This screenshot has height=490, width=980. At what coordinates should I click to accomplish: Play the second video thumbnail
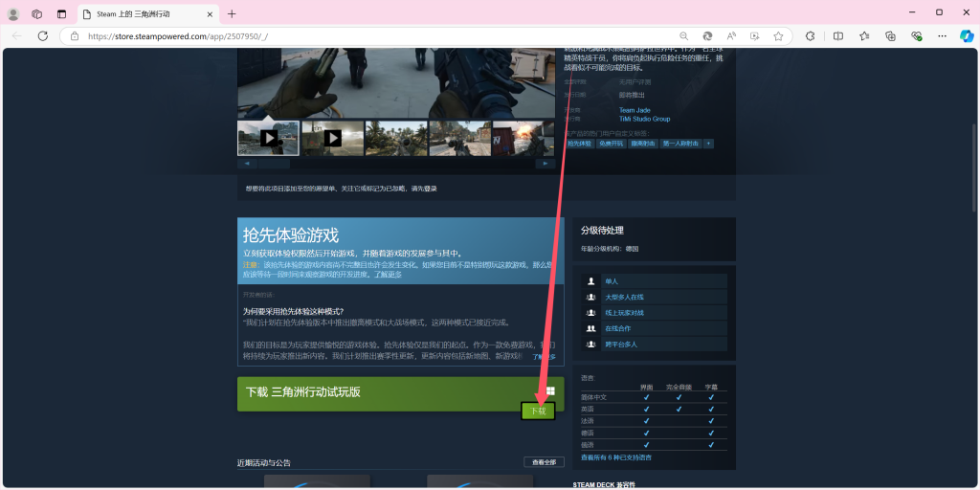point(332,138)
